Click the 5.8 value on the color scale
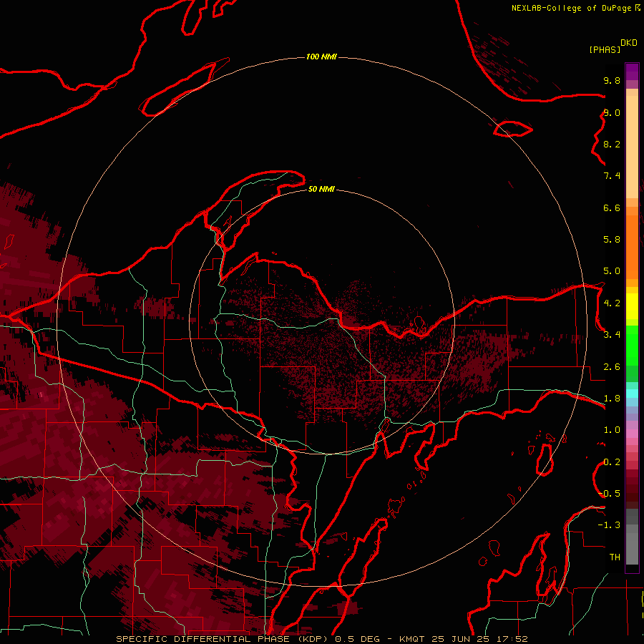Viewport: 644px width, 644px height. point(612,239)
